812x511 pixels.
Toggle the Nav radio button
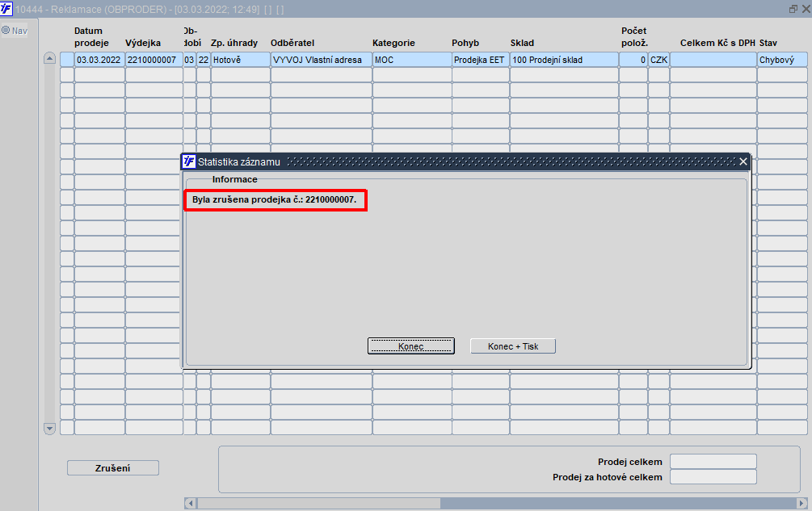6,31
